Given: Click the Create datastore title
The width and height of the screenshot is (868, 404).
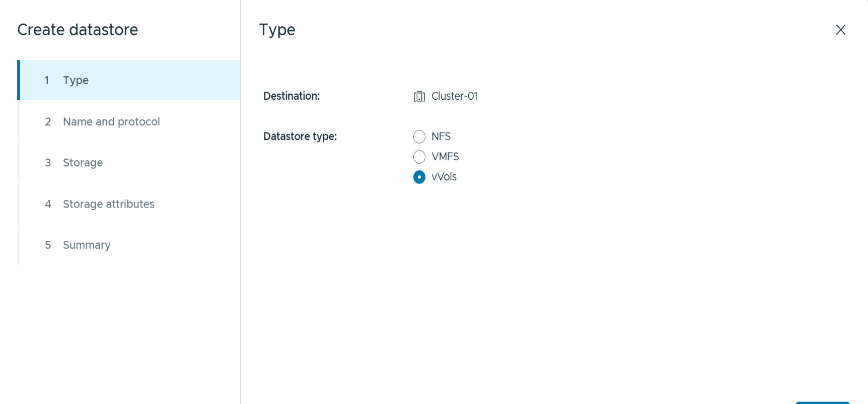Looking at the screenshot, I should coord(78,30).
